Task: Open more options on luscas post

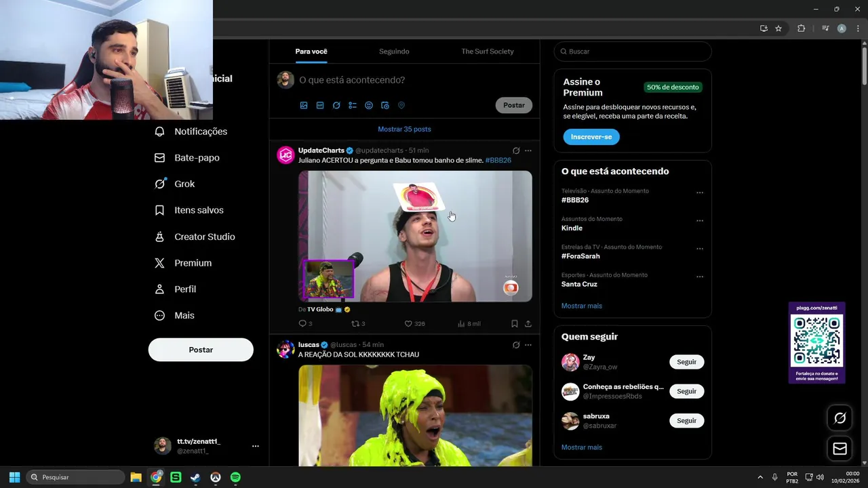Action: point(528,345)
